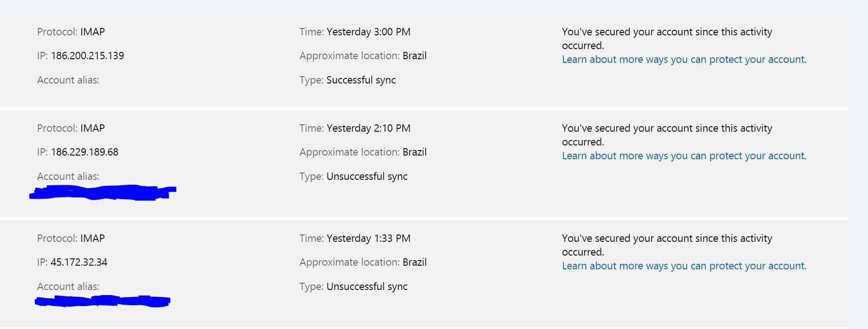The image size is (868, 329).
Task: Select the IP address 186.229.189.68
Action: (x=84, y=152)
